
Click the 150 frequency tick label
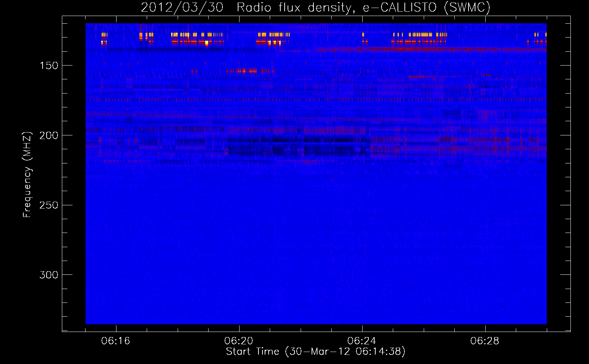pos(49,66)
